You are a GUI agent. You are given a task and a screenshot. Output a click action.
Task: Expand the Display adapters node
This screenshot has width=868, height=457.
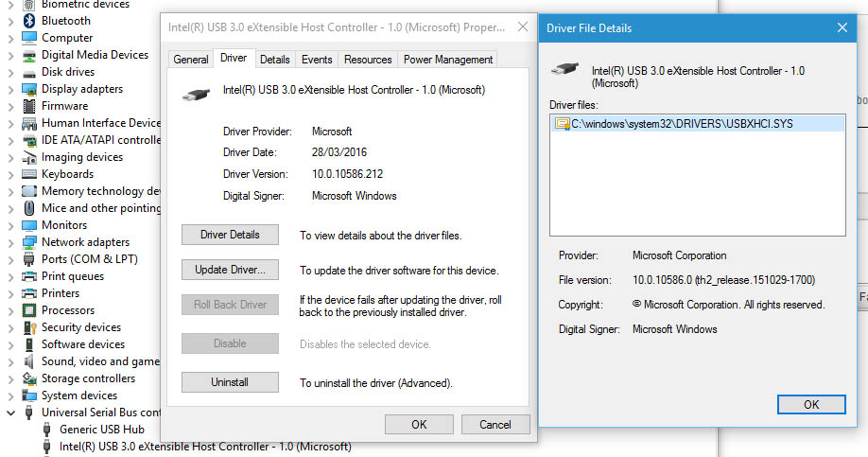tap(10, 90)
